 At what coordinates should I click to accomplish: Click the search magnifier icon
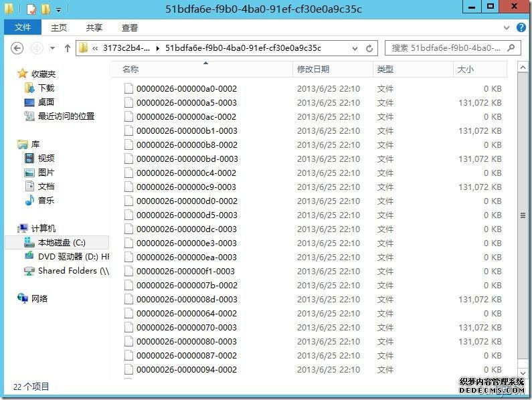pos(511,48)
